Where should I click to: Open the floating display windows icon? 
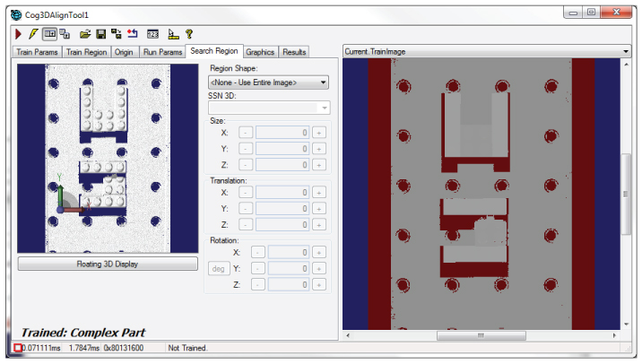click(x=65, y=34)
